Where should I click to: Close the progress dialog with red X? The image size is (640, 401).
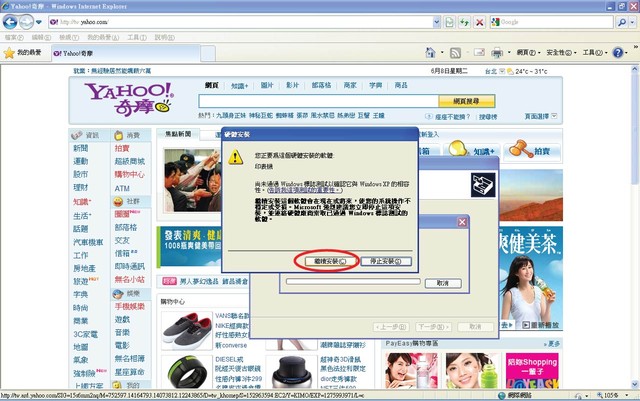(462, 222)
